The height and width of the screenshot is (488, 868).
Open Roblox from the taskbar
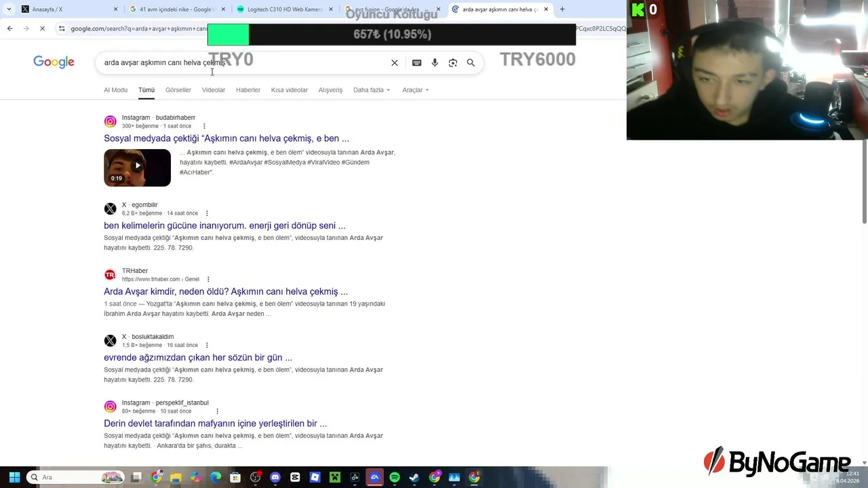pyautogui.click(x=315, y=477)
